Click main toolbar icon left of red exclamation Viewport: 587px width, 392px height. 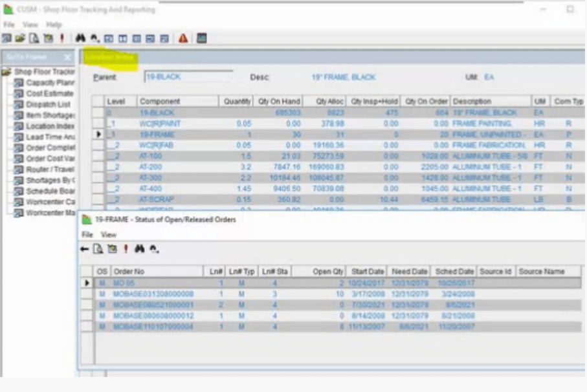click(49, 38)
